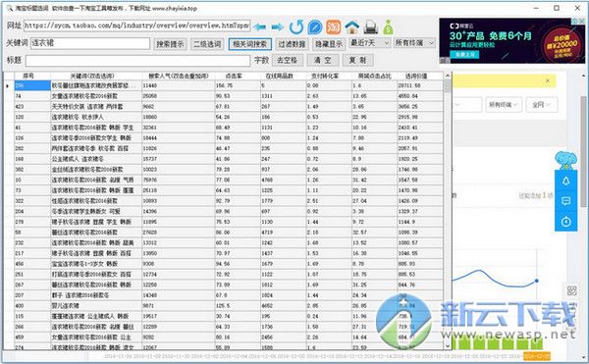Focus the empty 标题 title field
589x364 pixels.
coord(137,61)
